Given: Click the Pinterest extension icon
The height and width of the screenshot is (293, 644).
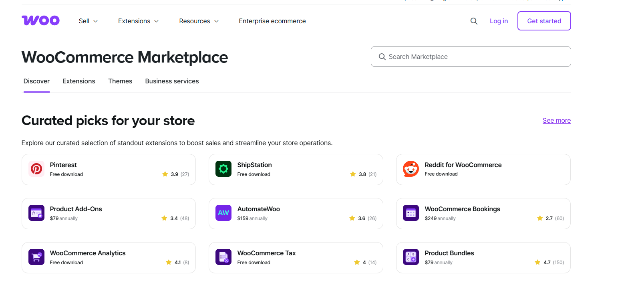Looking at the screenshot, I should (x=36, y=169).
